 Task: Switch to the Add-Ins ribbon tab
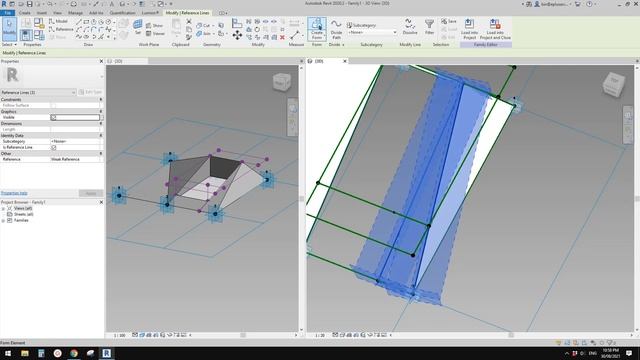point(96,13)
